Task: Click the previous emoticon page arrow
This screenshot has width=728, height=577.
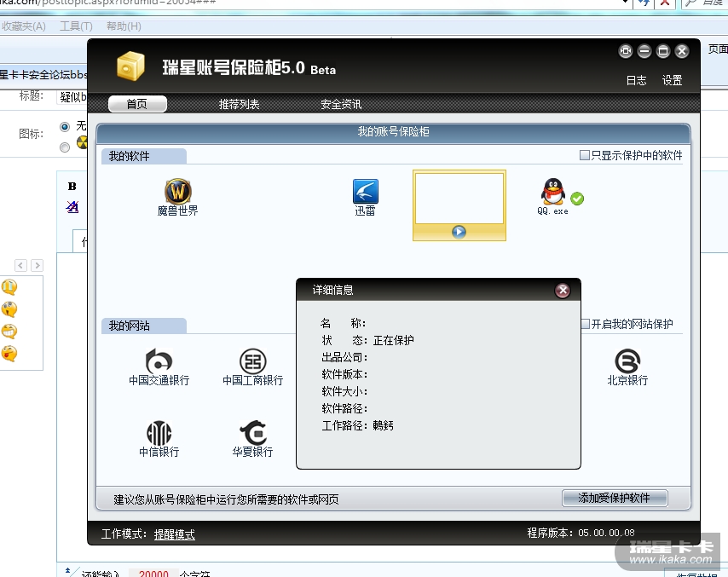Action: 21,265
